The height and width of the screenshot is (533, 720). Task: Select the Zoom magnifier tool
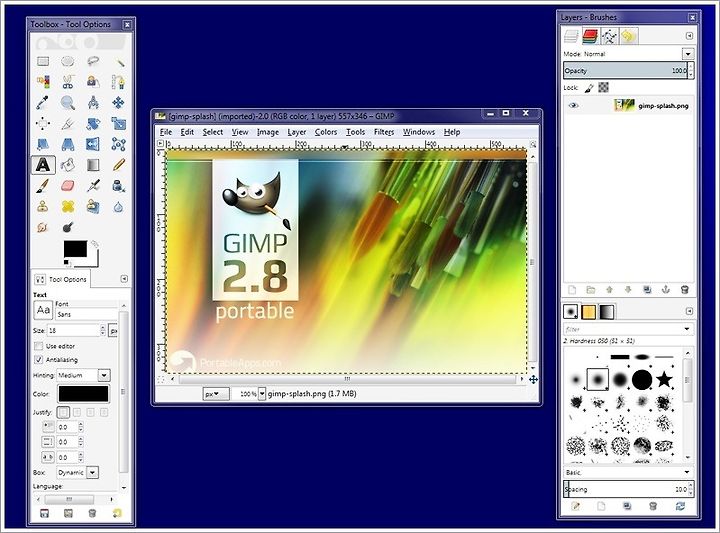click(x=68, y=102)
